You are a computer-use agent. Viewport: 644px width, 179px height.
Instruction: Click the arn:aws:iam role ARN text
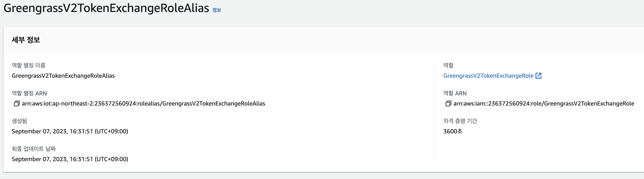tap(544, 103)
